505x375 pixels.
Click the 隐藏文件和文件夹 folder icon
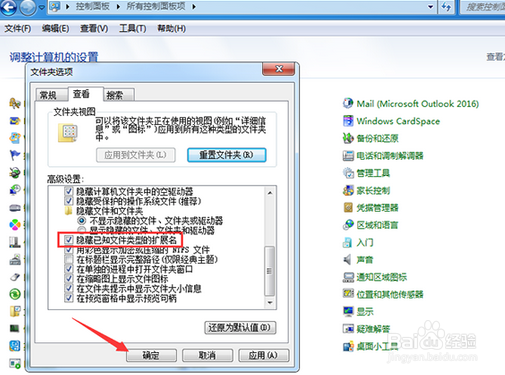click(68, 211)
